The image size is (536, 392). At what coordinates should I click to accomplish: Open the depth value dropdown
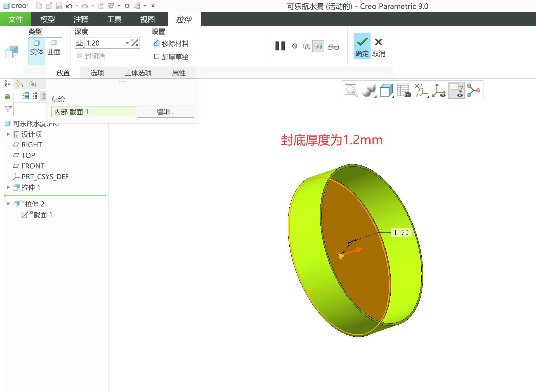pos(127,43)
